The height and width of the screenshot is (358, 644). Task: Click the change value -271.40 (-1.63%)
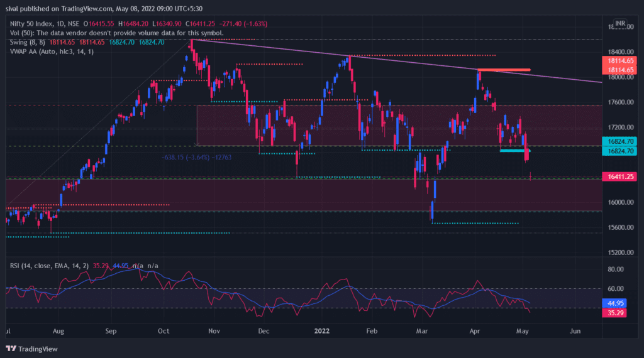243,24
